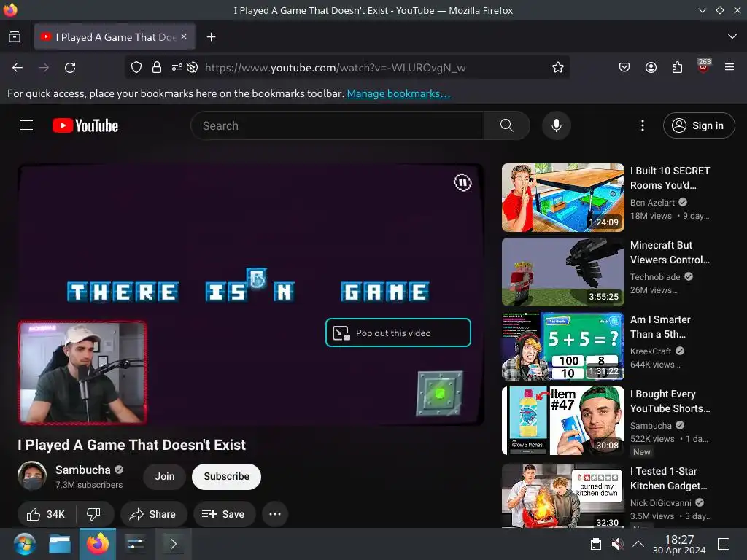The height and width of the screenshot is (560, 747).
Task: Click the video player area
Action: [251, 295]
